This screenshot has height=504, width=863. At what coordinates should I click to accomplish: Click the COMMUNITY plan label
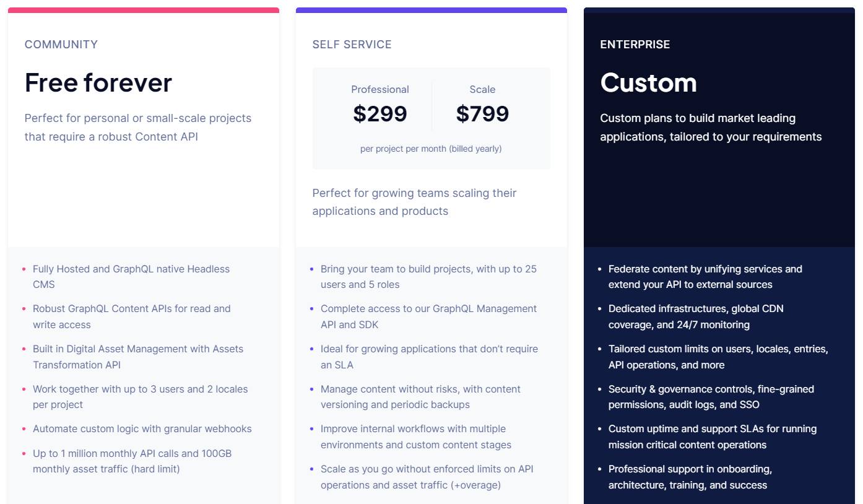[61, 45]
